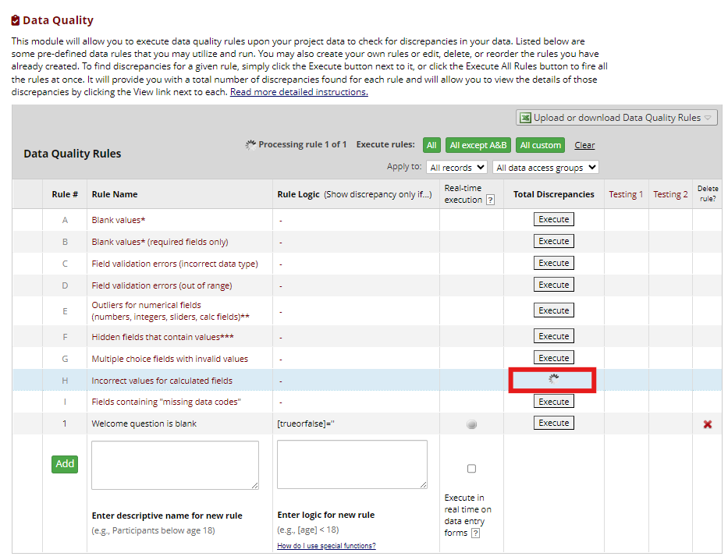Click Field validation errors (out of range) rule
The height and width of the screenshot is (560, 728).
pos(162,285)
